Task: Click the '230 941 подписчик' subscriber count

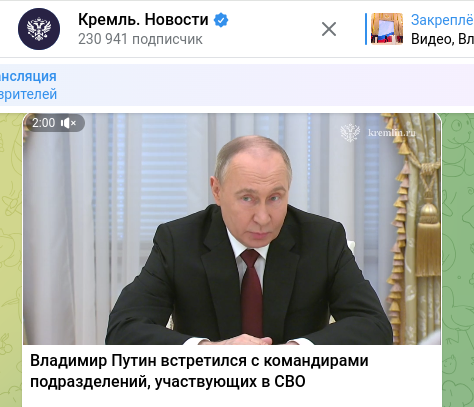Action: pos(140,39)
